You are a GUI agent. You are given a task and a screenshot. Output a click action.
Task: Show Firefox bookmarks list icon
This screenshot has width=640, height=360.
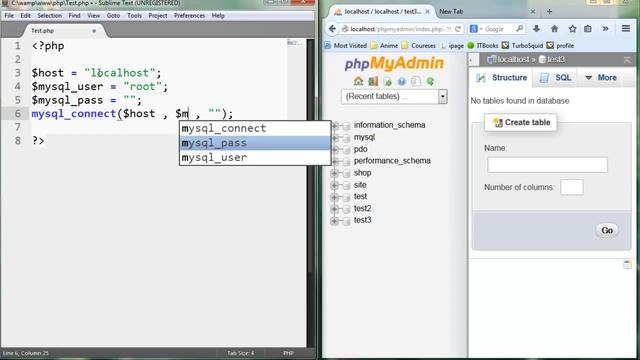[x=588, y=29]
